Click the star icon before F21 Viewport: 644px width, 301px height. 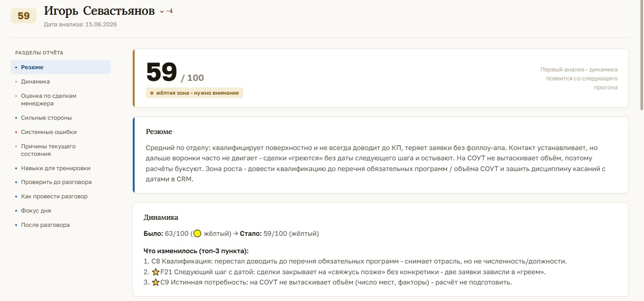coord(156,272)
